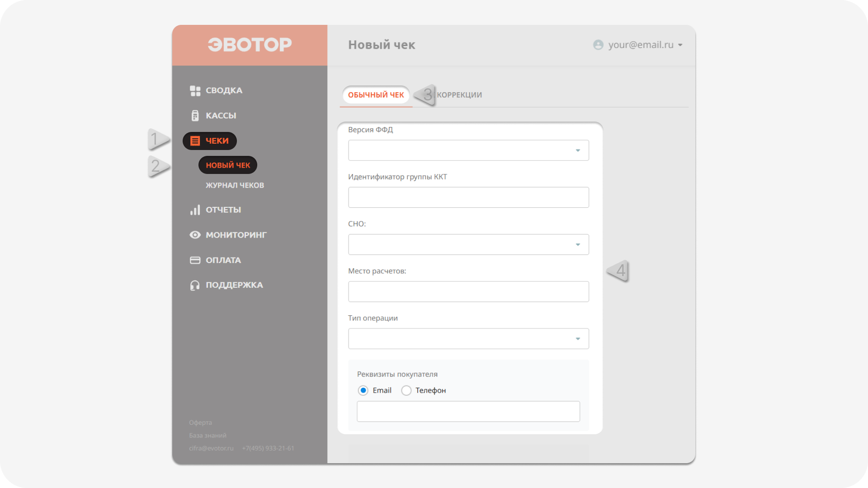Open Журнал чеков submenu
Image resolution: width=868 pixels, height=488 pixels.
click(x=235, y=185)
